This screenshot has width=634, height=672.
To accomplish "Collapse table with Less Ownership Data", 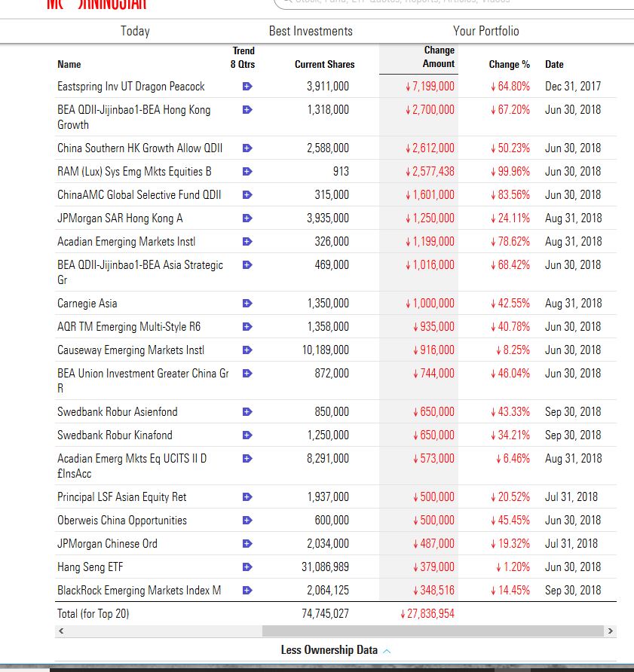I will click(335, 650).
